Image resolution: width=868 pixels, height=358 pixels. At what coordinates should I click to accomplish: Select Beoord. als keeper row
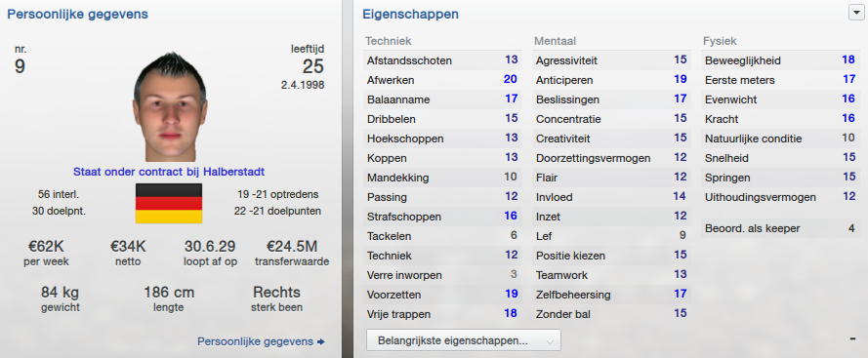click(x=780, y=228)
